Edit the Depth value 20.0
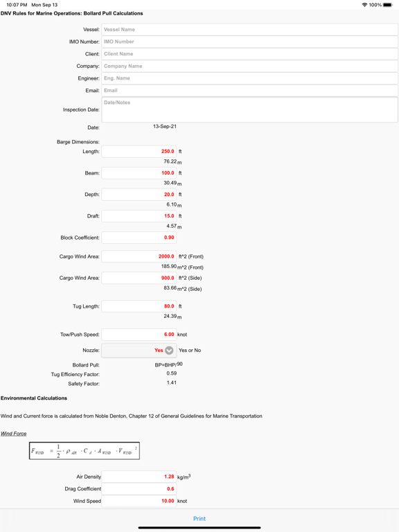This screenshot has width=399, height=532. [139, 195]
